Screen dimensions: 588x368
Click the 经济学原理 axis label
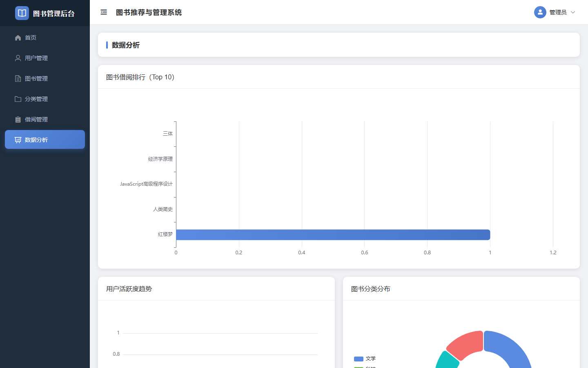tap(160, 159)
